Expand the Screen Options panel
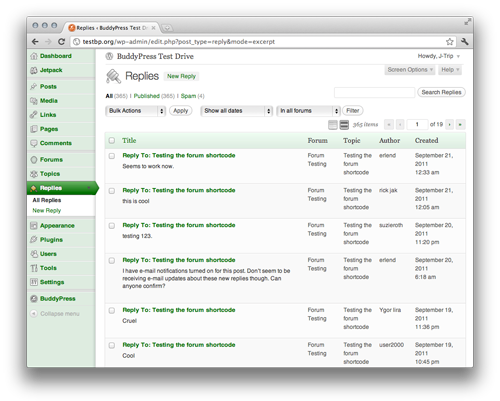The image size is (500, 401). click(x=410, y=70)
